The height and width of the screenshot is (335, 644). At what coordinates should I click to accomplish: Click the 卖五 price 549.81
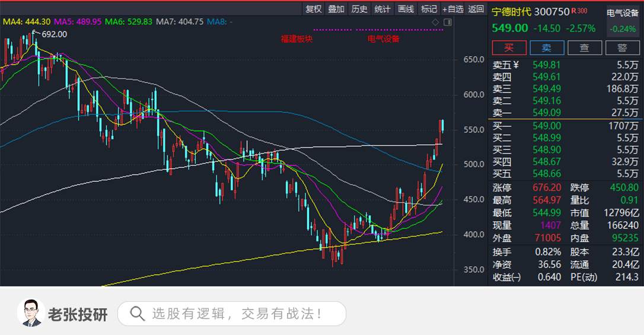pyautogui.click(x=547, y=65)
